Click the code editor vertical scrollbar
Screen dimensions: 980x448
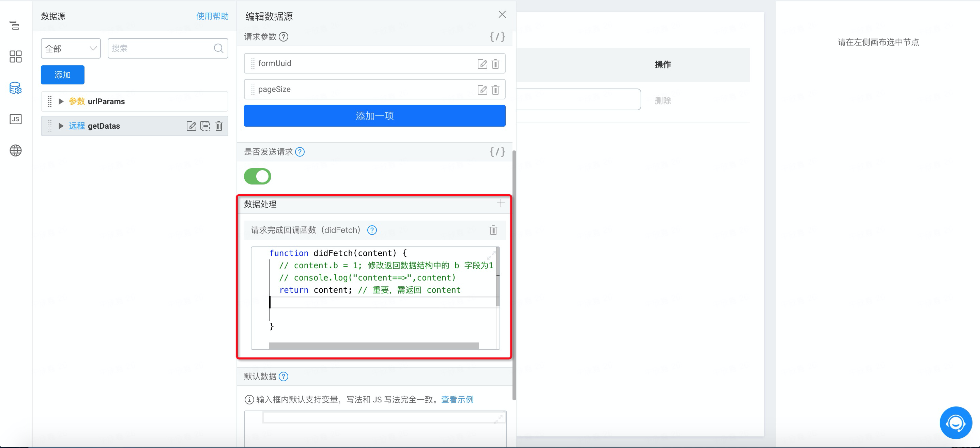(x=498, y=277)
